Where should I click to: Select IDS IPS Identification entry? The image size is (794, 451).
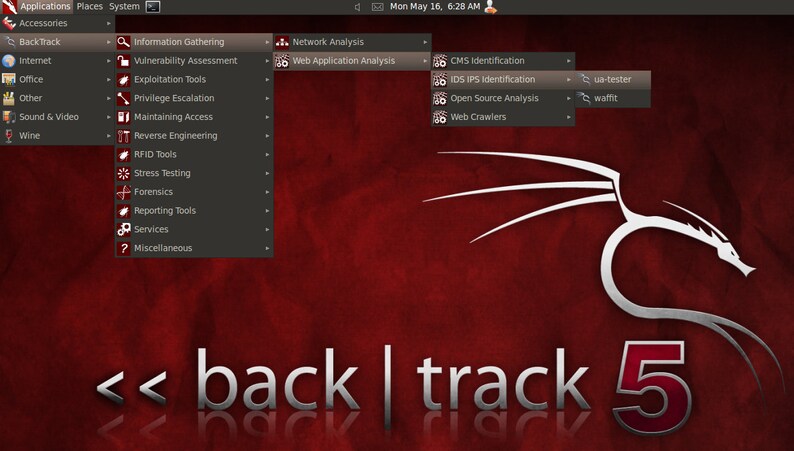(503, 79)
